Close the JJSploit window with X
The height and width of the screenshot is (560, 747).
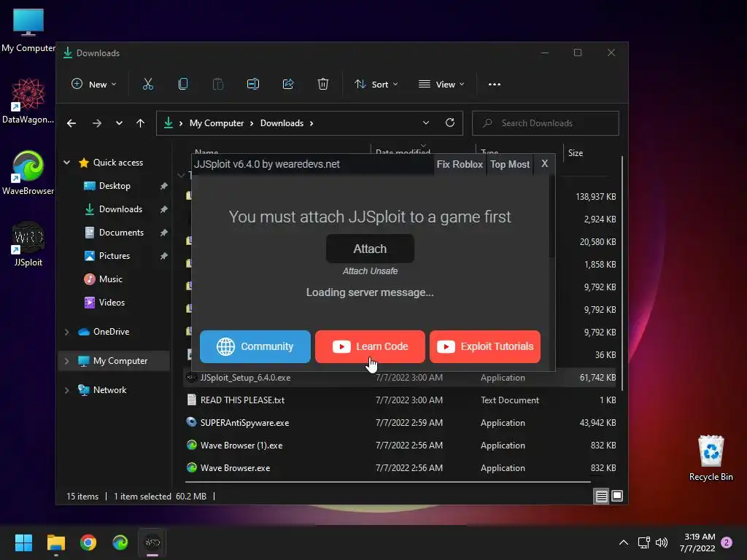coord(544,164)
